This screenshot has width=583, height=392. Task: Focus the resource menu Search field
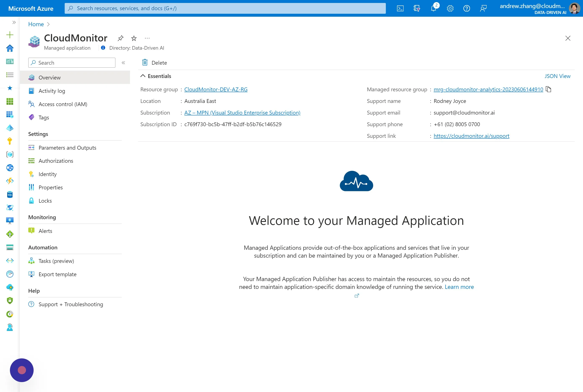(x=72, y=63)
